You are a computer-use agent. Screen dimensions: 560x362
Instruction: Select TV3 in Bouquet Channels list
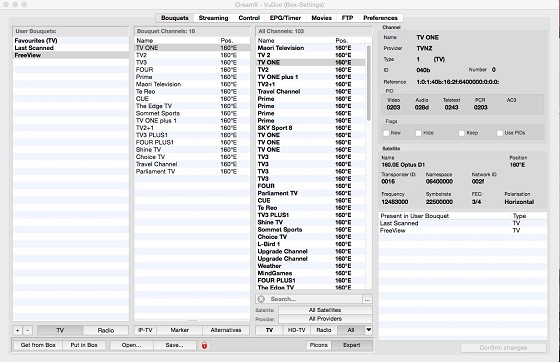point(192,62)
